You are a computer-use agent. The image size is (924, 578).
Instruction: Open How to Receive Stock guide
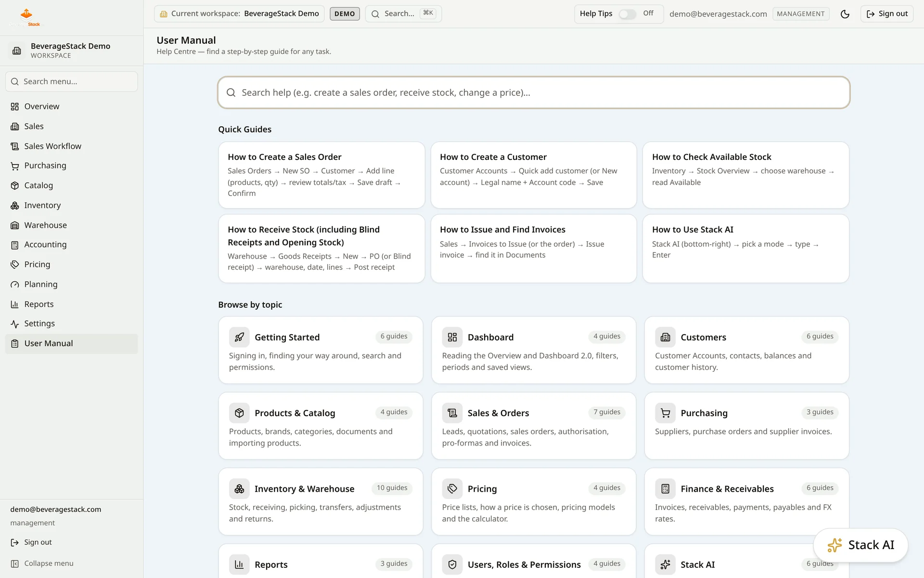pyautogui.click(x=321, y=249)
